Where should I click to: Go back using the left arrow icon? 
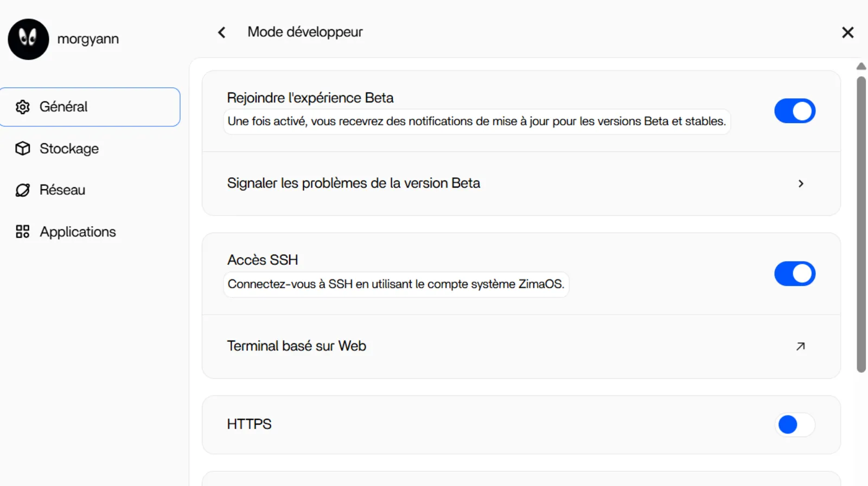[x=222, y=33]
